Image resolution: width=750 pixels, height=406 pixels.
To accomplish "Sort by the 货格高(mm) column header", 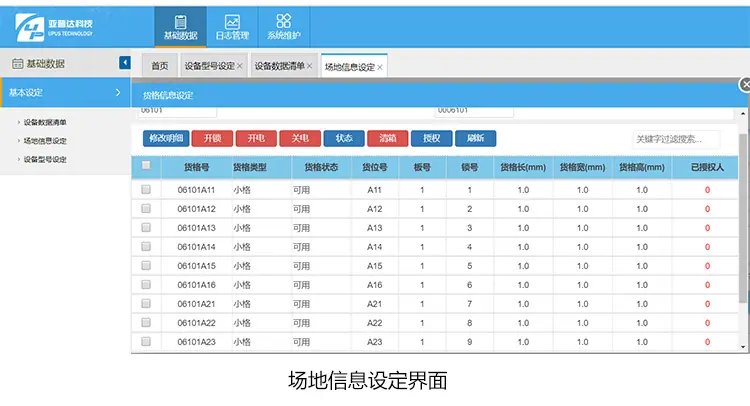I will [x=642, y=167].
